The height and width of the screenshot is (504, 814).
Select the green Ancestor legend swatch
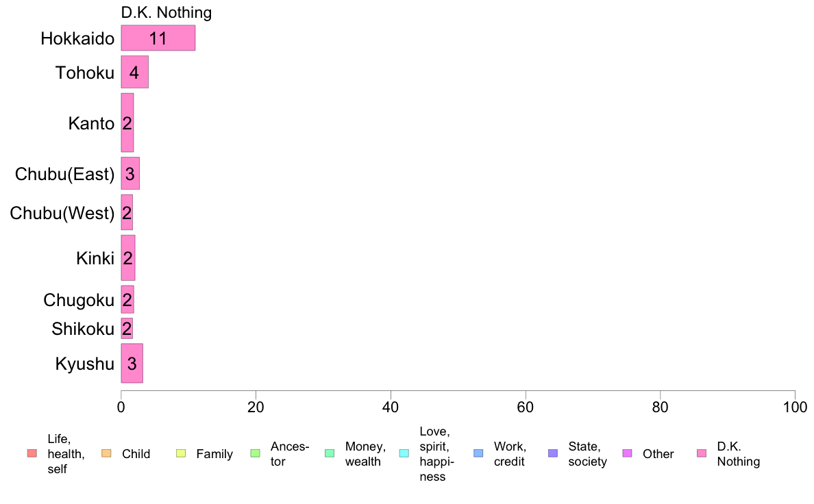[255, 453]
